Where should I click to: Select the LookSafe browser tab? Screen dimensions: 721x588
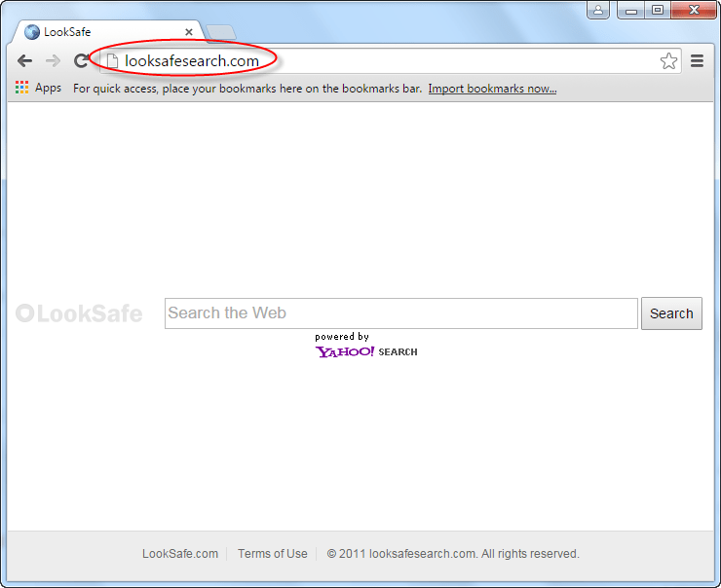(108, 32)
